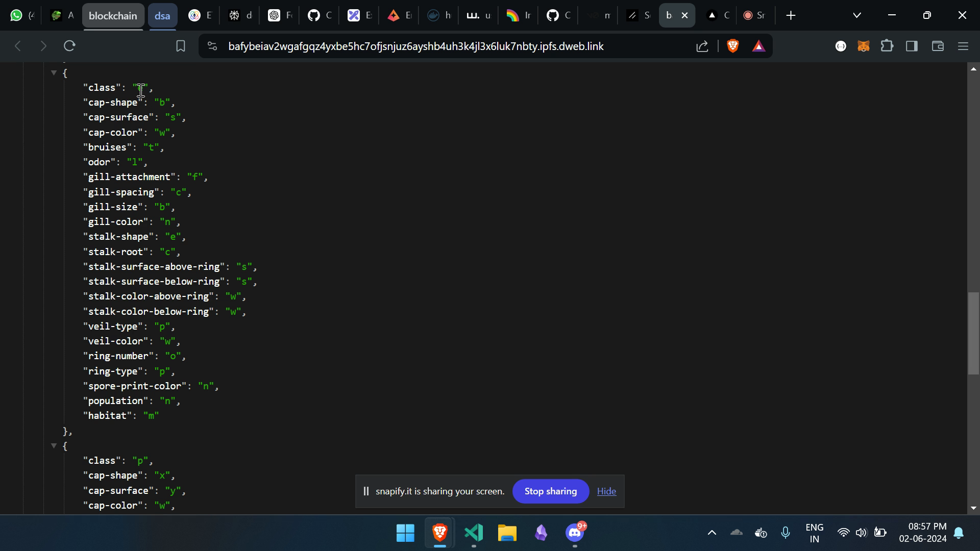Go forward to the next page

[43, 46]
